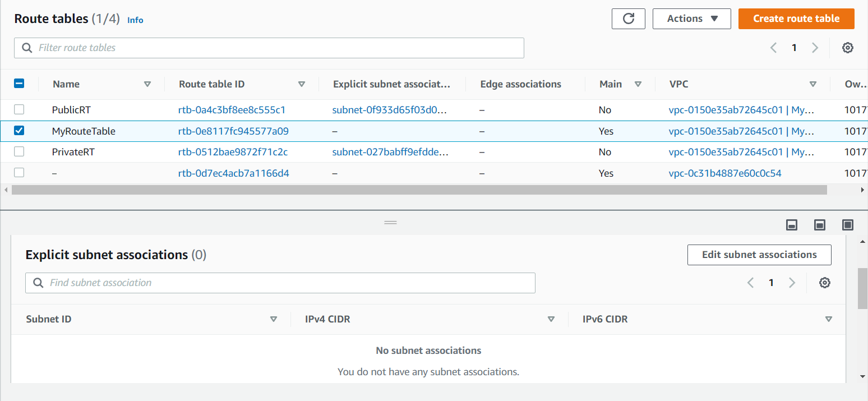
Task: Focus the Find subnet association input
Action: [x=280, y=283]
